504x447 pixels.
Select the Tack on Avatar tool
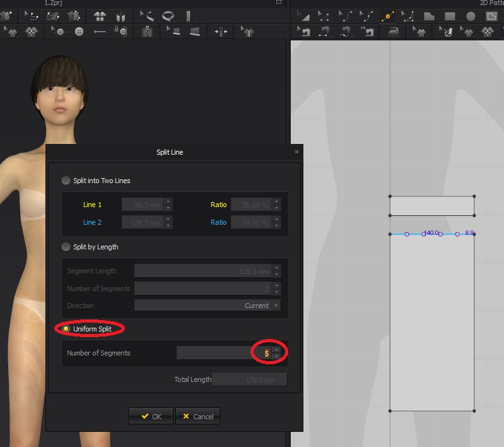pyautogui.click(x=74, y=16)
